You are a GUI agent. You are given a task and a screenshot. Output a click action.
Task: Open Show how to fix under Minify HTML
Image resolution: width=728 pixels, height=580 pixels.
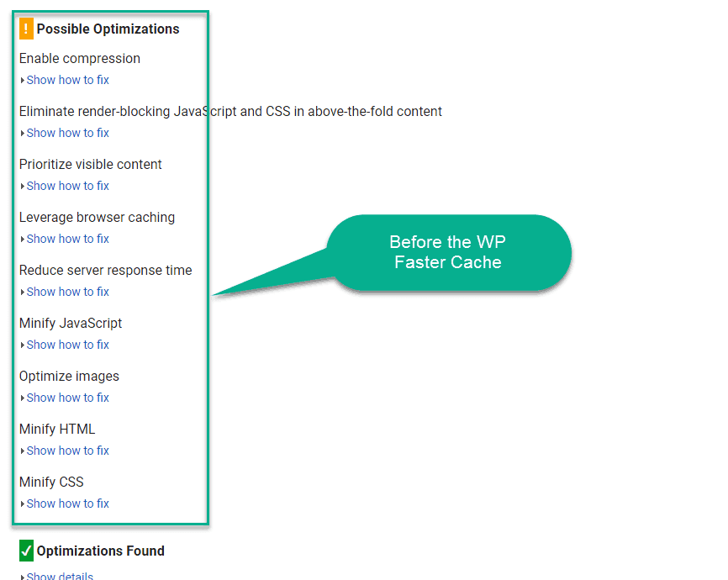tap(67, 451)
